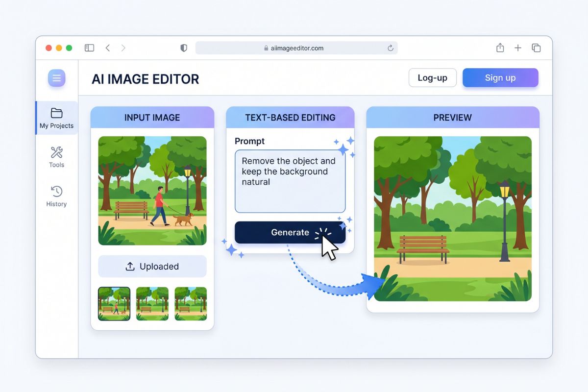Open a new tab with plus icon

tap(518, 48)
